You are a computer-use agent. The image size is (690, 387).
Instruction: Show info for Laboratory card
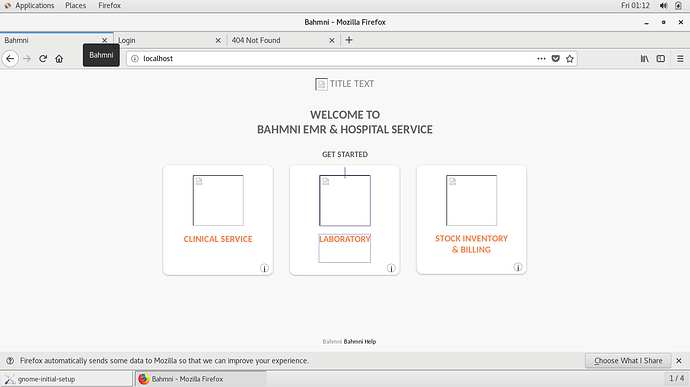[391, 268]
